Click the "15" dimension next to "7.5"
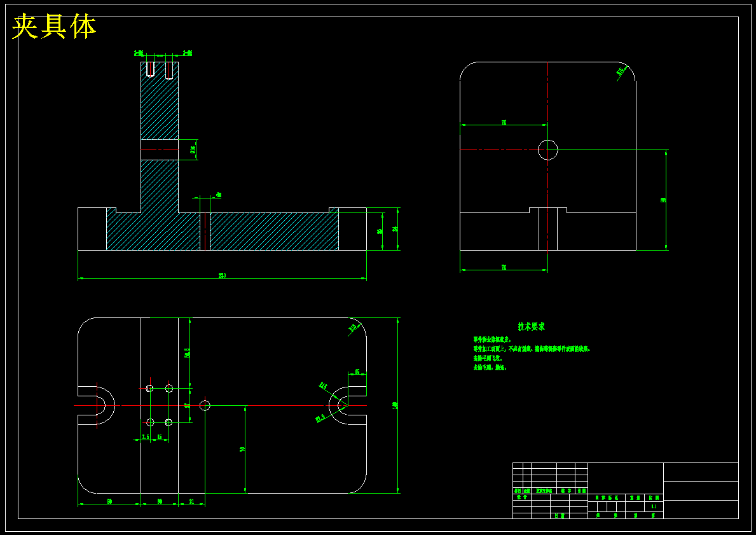The height and width of the screenshot is (535, 756). click(160, 436)
